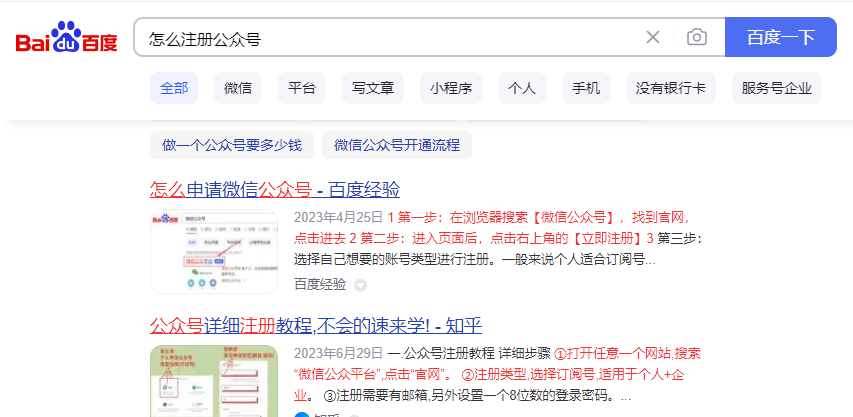Open result 公众号详细注册教程 - 知乎
The height and width of the screenshot is (417, 853).
click(316, 326)
